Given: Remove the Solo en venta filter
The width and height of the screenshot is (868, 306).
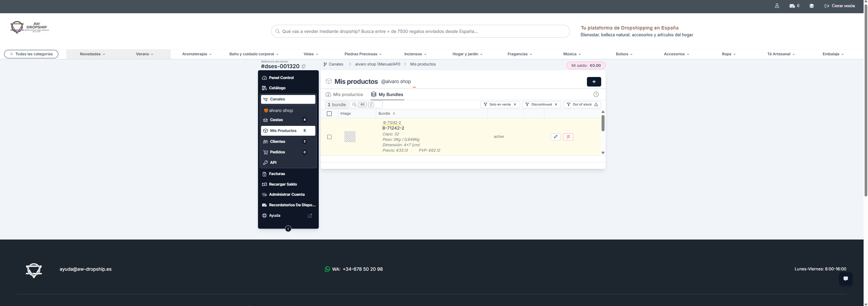Looking at the screenshot, I should pos(515,104).
